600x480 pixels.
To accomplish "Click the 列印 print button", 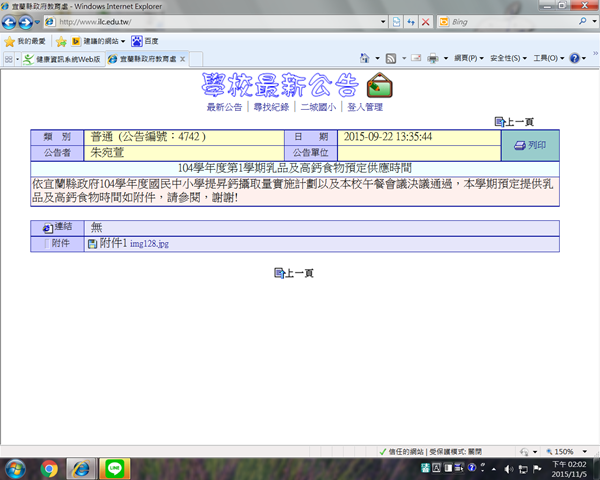I will click(529, 146).
